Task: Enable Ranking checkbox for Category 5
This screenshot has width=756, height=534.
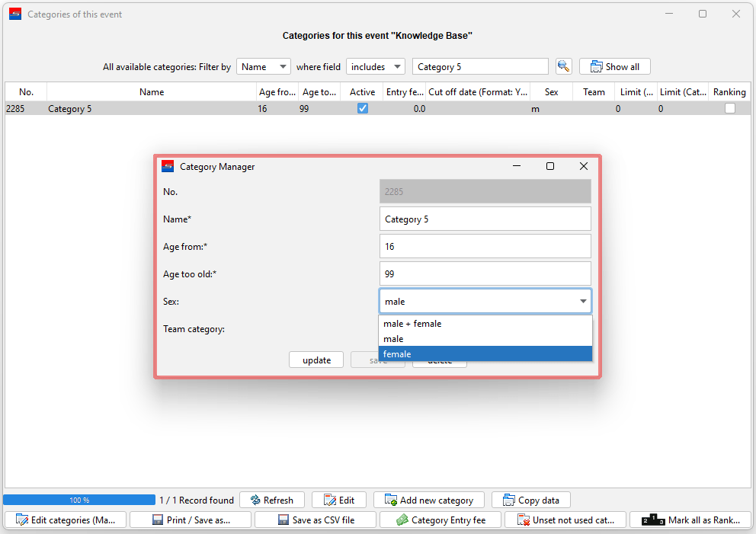Action: [729, 109]
